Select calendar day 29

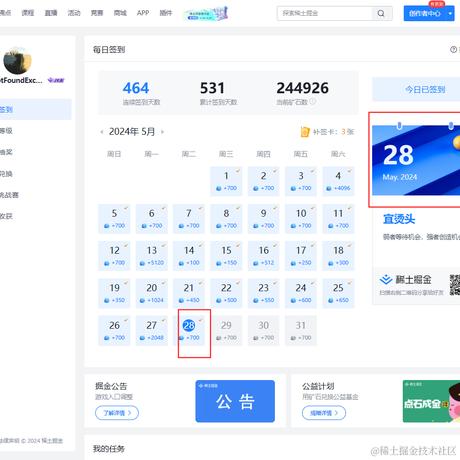click(x=226, y=331)
